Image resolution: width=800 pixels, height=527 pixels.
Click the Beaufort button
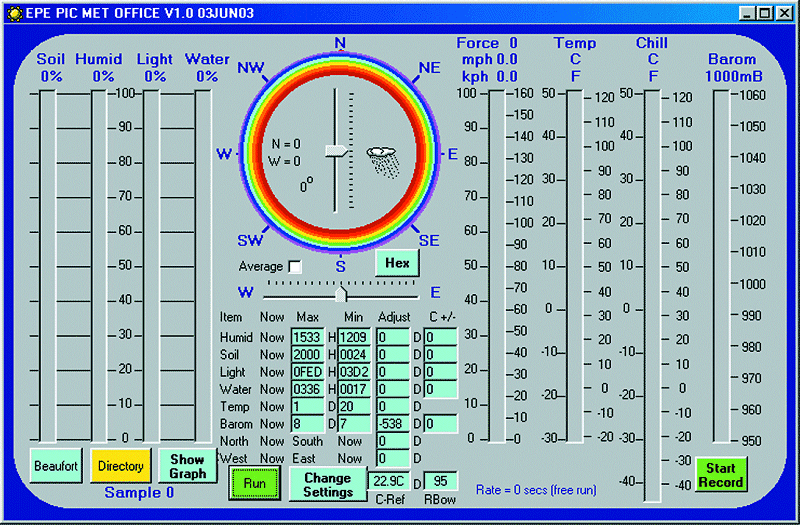coord(55,466)
